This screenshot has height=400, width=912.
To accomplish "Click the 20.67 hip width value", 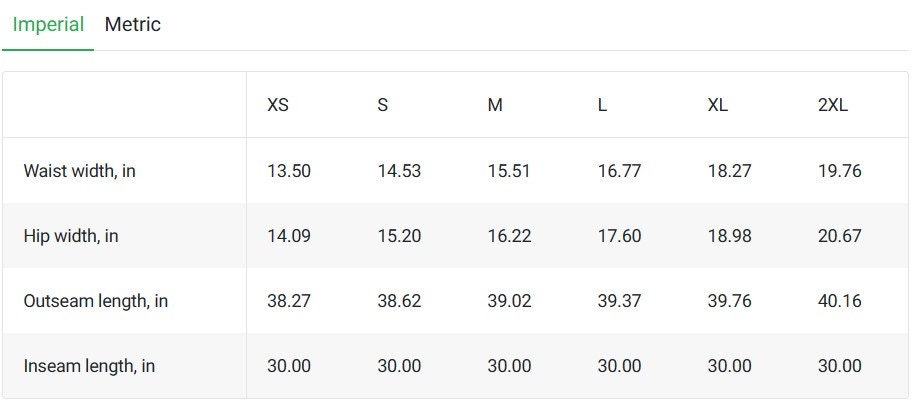I will [x=840, y=236].
